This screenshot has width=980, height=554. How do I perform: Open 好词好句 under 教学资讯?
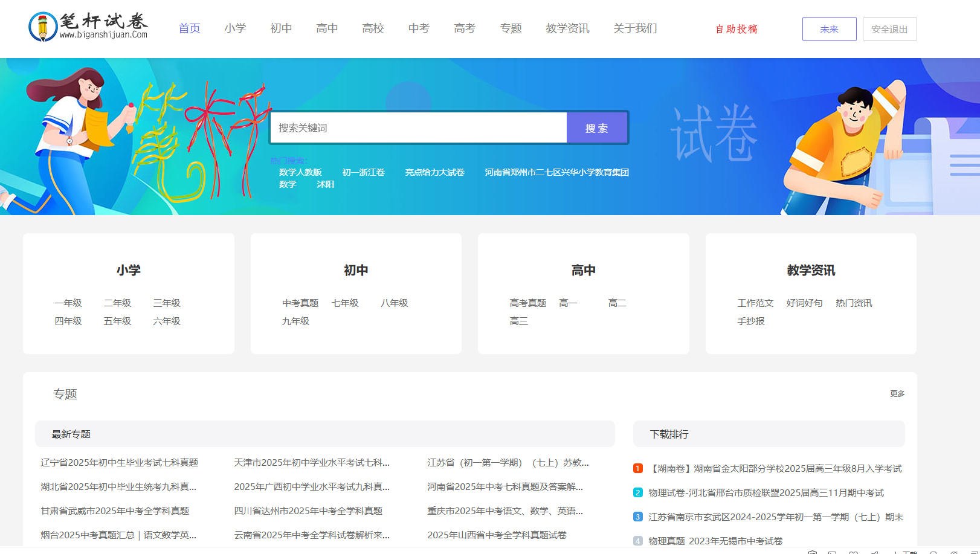click(x=804, y=303)
